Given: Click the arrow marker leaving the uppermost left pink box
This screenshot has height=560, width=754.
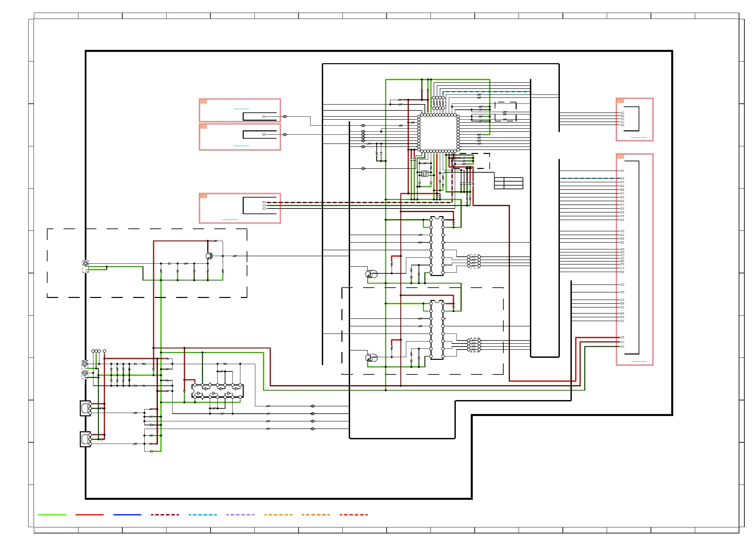Looking at the screenshot, I should 285,117.
